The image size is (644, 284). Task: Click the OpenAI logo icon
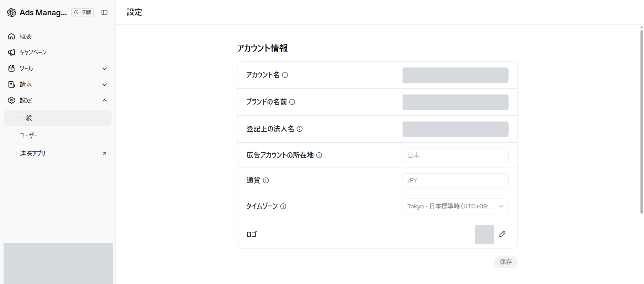pyautogui.click(x=11, y=12)
